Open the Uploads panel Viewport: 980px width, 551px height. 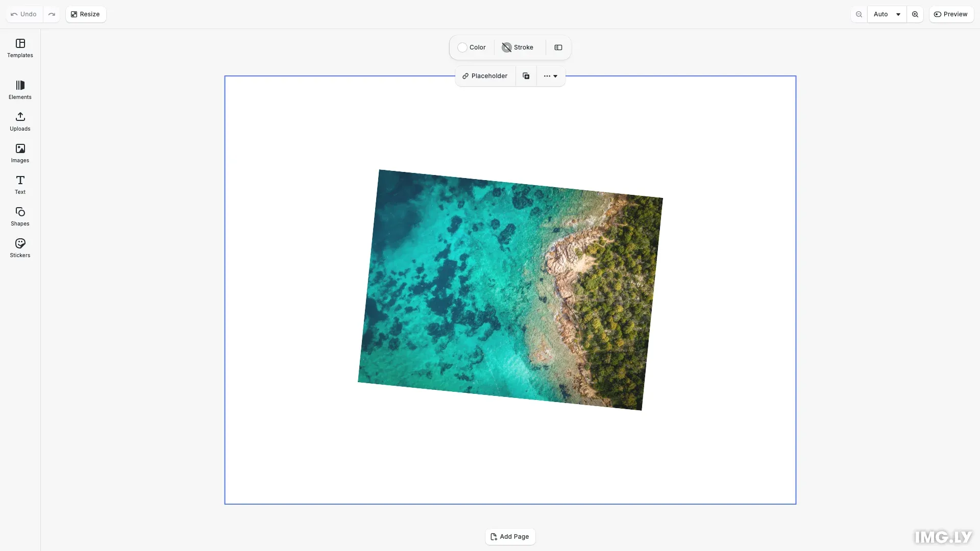(20, 121)
